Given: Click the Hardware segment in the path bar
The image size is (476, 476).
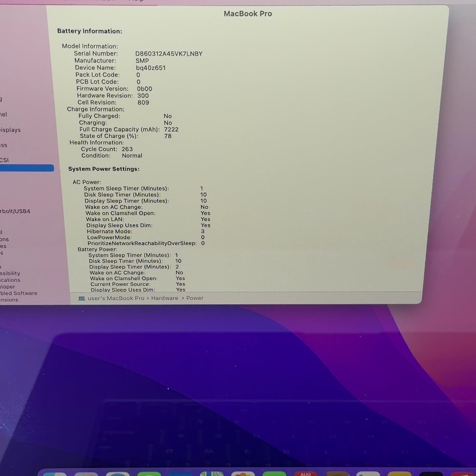Looking at the screenshot, I should tap(165, 298).
